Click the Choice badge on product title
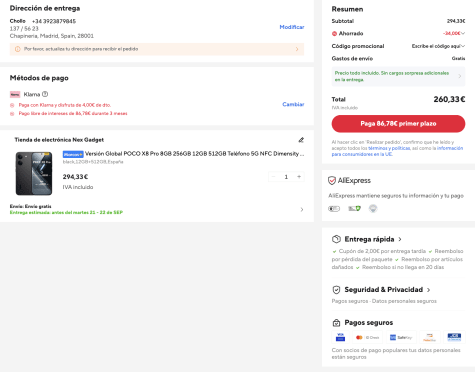The height and width of the screenshot is (372, 475). click(73, 154)
